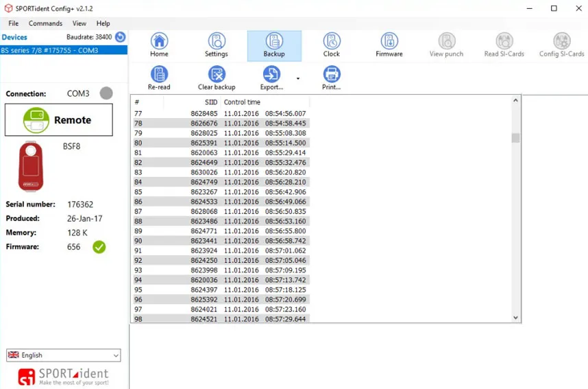Viewport: 588px width, 389px height.
Task: Sort by the Control time column header
Action: click(x=265, y=102)
